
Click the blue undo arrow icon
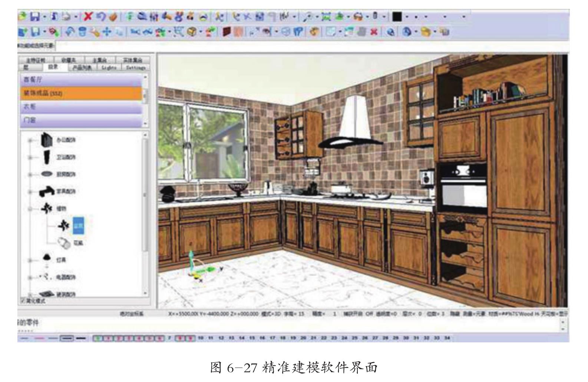(x=101, y=17)
